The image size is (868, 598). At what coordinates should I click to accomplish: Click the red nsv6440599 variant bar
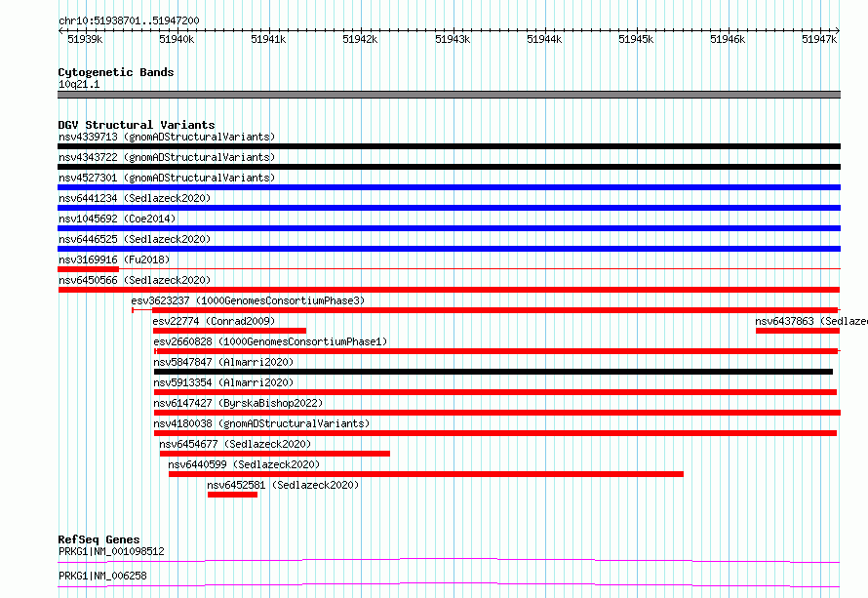426,474
